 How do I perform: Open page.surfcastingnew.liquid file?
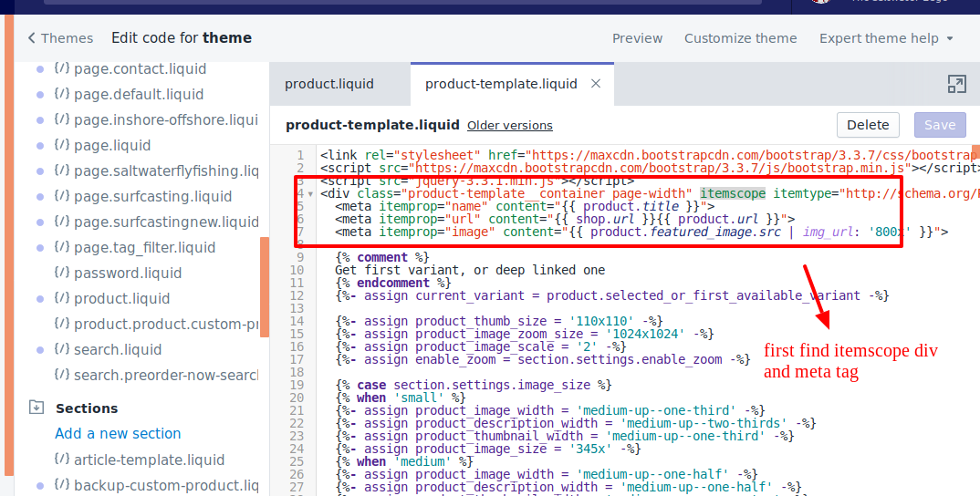click(x=166, y=222)
